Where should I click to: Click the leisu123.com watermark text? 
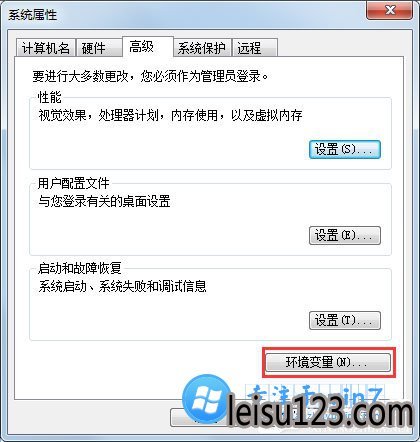pos(321,412)
